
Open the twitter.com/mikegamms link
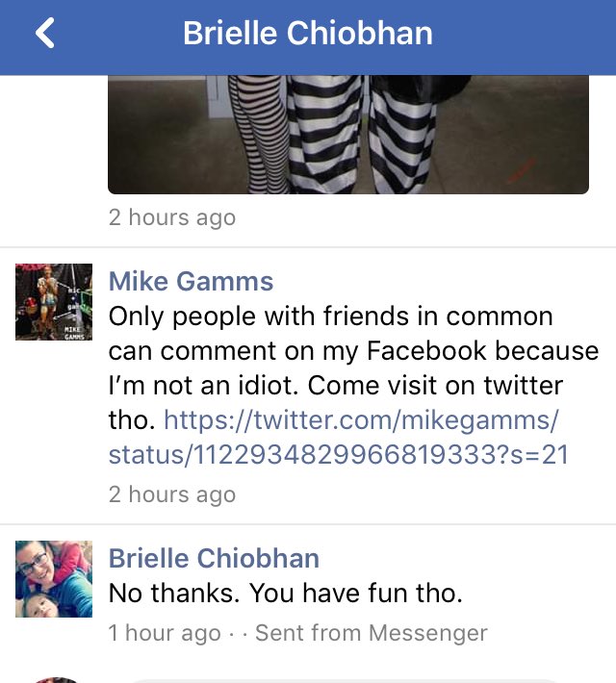click(x=361, y=420)
